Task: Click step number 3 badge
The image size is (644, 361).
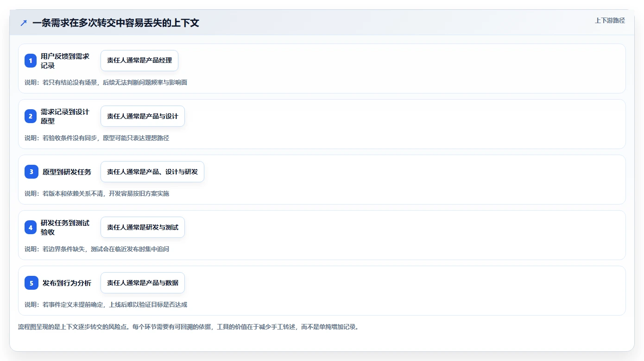Action: coord(32,172)
